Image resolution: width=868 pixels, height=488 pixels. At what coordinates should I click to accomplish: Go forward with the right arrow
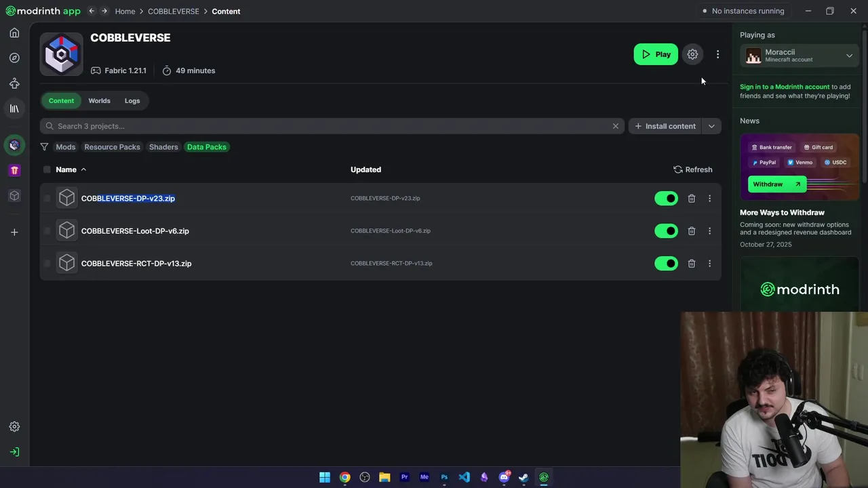[104, 11]
